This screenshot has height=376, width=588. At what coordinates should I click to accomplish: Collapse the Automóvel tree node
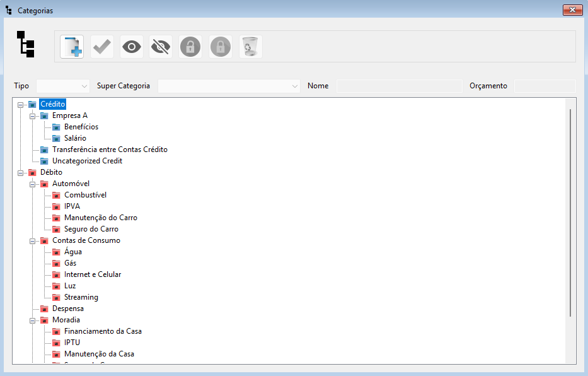click(x=33, y=184)
